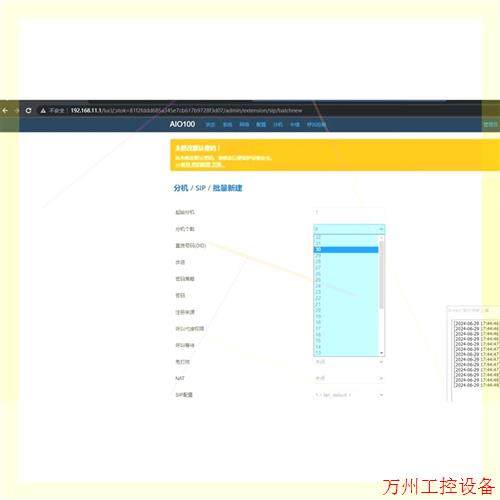Screen dimensions: 500x500
Task: Choose option 29 in the dropdown list
Action: (346, 255)
